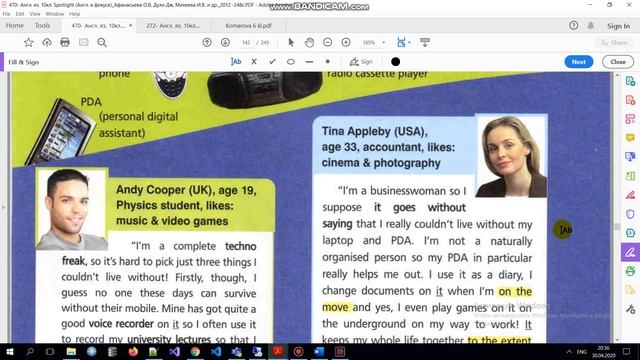Click the highlighted Fill & Sign pane icon
640x360 pixels.
pyautogui.click(x=630, y=252)
